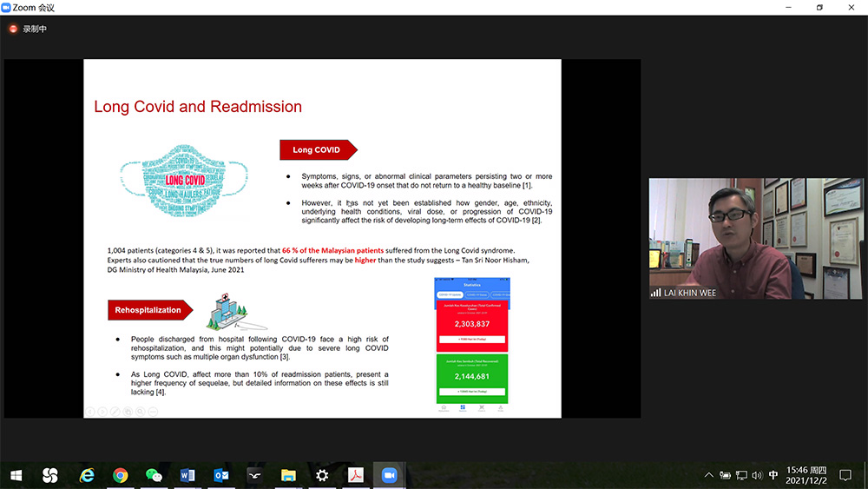Click second tab pill in phone screenshot
868x489 pixels.
477,294
